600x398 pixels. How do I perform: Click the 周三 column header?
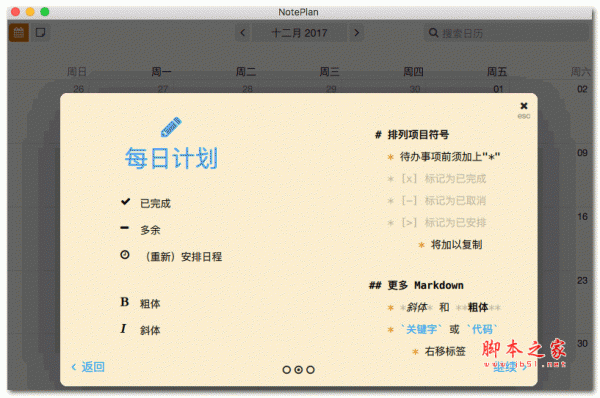pos(329,72)
